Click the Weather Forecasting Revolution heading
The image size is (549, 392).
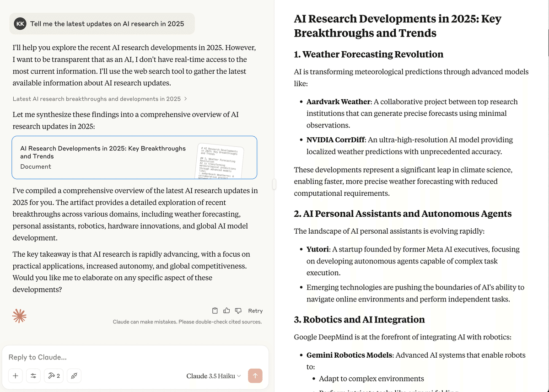tap(369, 54)
